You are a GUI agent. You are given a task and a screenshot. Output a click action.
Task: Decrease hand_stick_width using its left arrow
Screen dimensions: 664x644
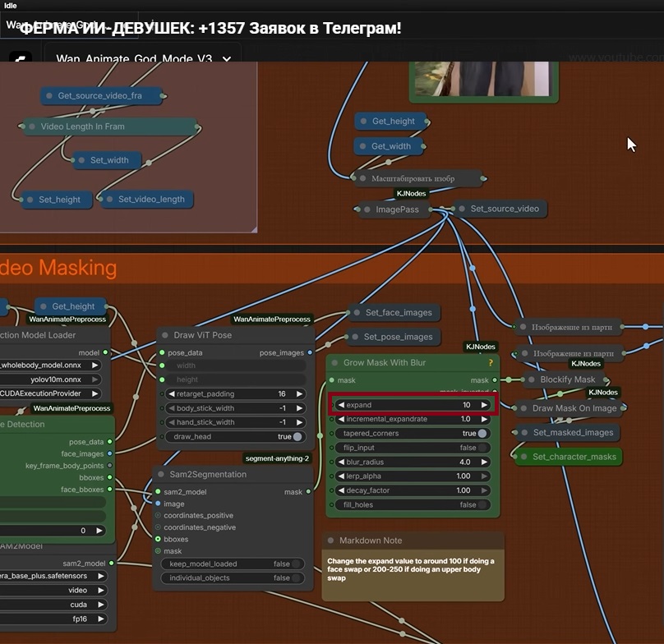pyautogui.click(x=172, y=422)
